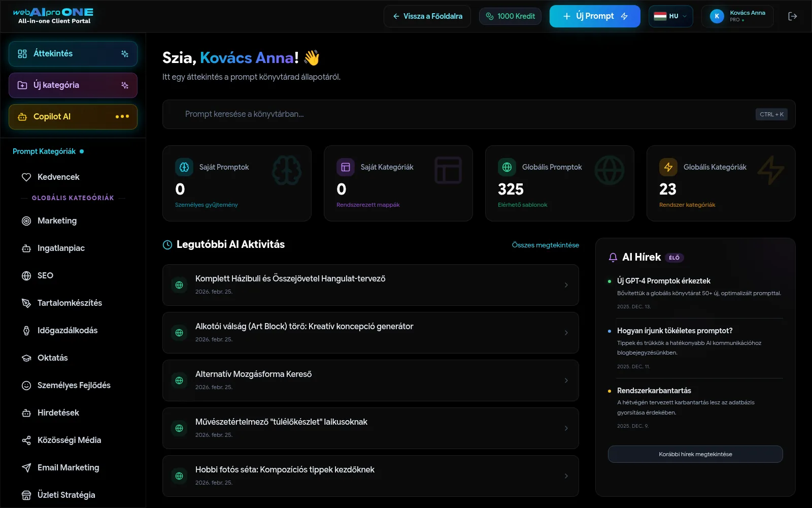Expand the Alkotói válság activity chevron

566,333
